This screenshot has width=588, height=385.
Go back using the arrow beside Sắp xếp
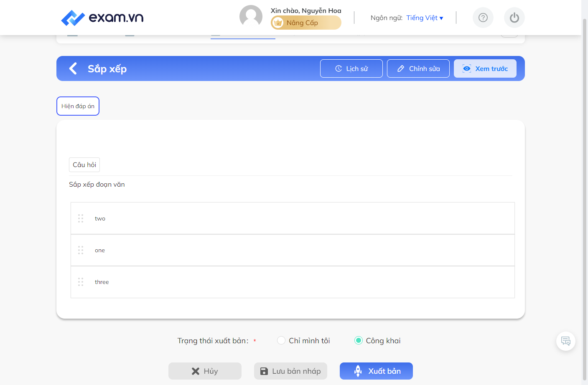click(x=73, y=68)
